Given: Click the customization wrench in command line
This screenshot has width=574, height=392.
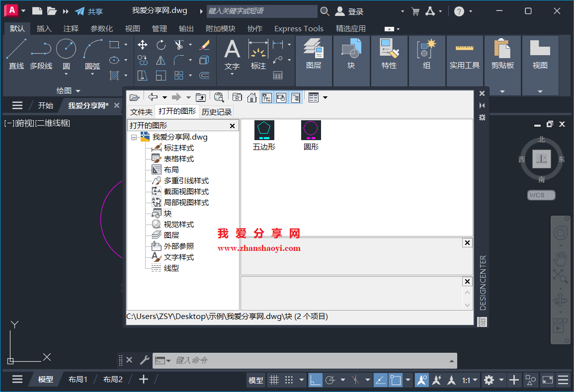Looking at the screenshot, I should (x=145, y=360).
